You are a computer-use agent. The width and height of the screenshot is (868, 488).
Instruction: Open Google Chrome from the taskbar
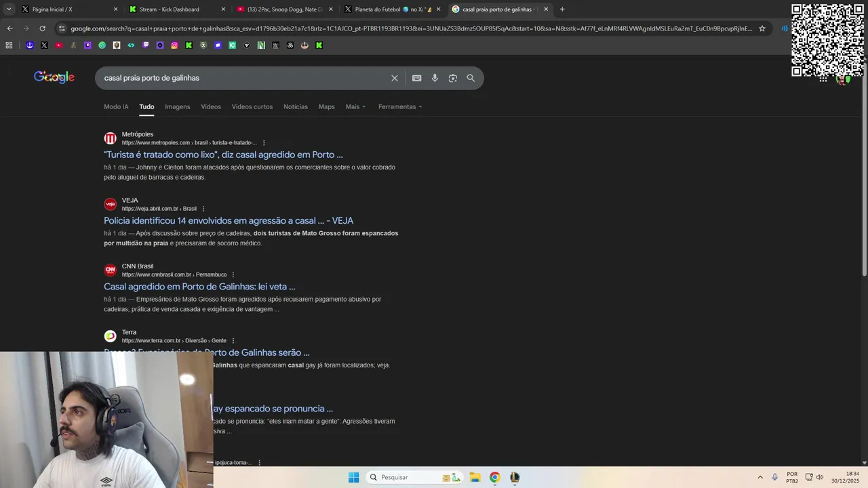[494, 477]
